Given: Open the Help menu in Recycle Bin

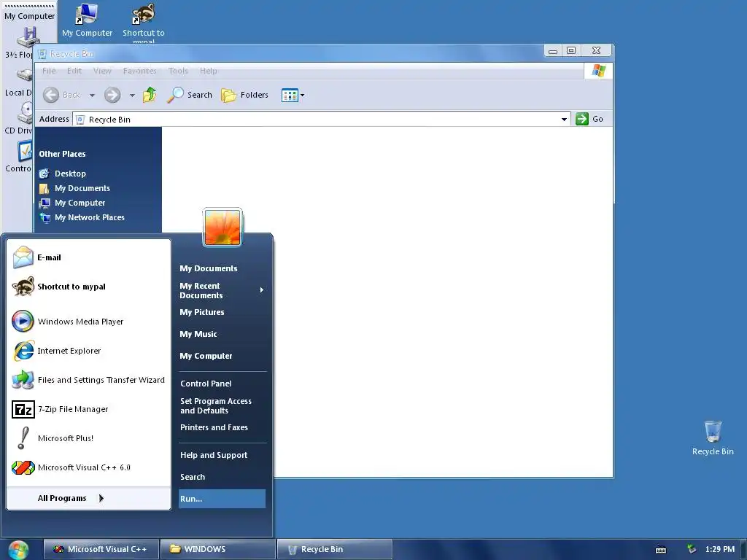Looking at the screenshot, I should (208, 71).
